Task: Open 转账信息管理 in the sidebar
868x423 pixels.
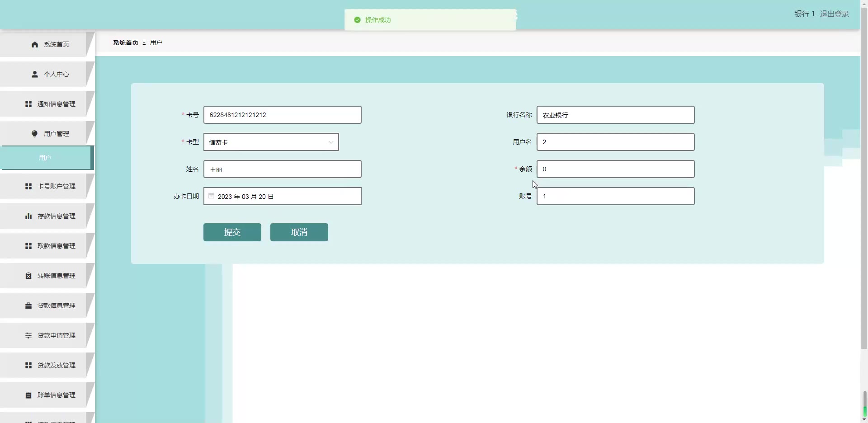Action: (47, 276)
